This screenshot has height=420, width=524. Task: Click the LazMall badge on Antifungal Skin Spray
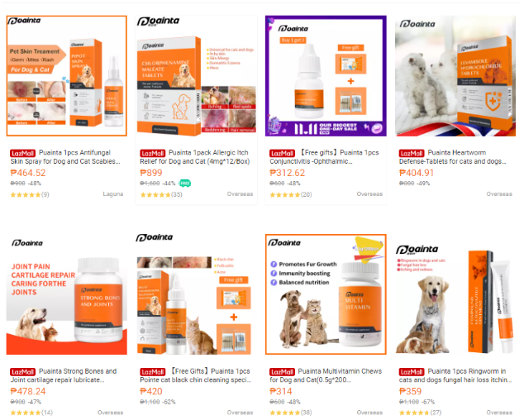click(22, 154)
